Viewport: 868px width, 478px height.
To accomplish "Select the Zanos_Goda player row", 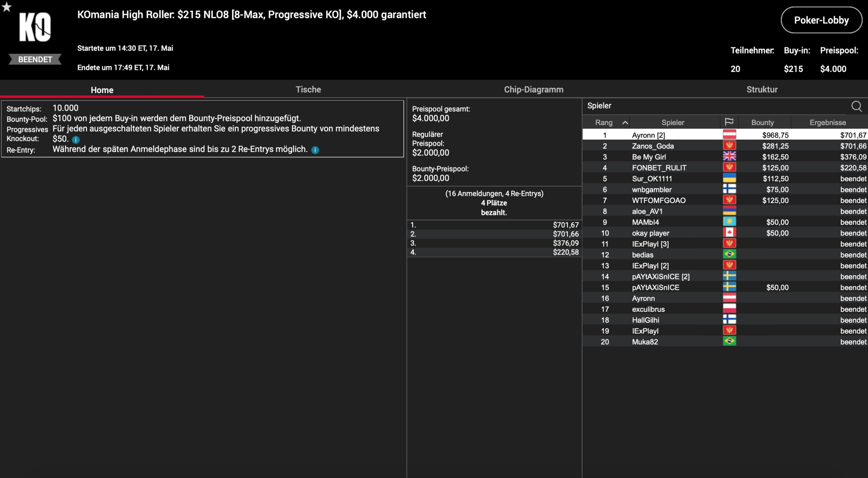I will click(653, 146).
